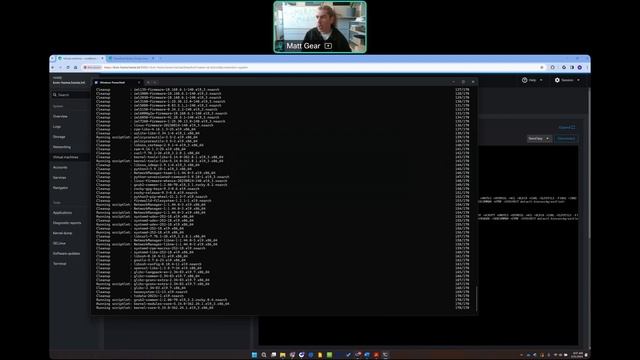This screenshot has height=360, width=640.
Task: Open the browser menu (three dots)
Action: point(587,67)
